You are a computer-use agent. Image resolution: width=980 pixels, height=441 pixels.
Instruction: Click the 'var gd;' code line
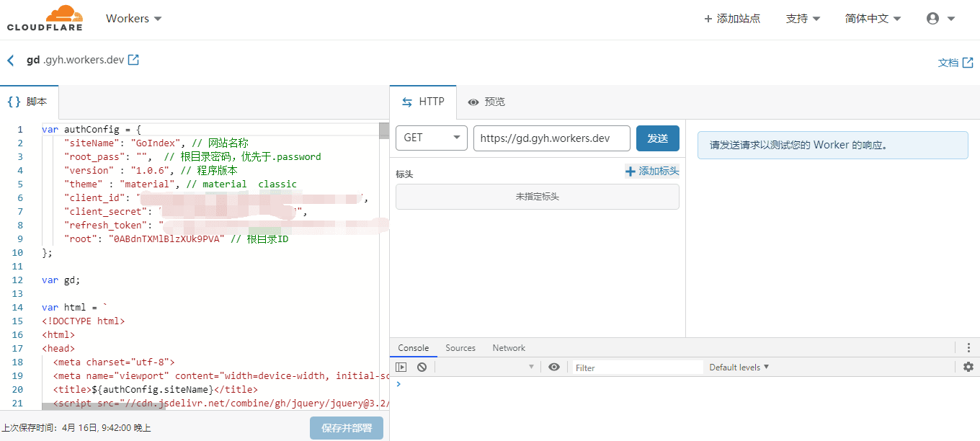click(x=61, y=280)
